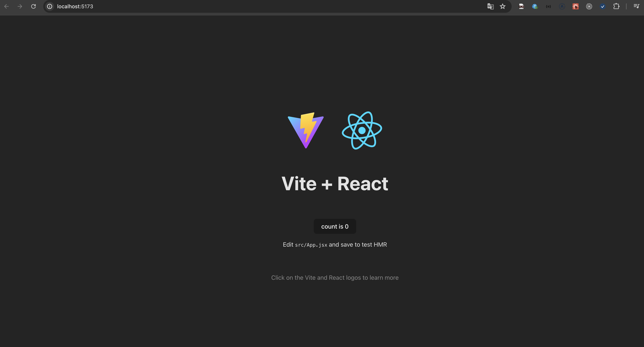View site information icon beside URL
644x347 pixels.
pyautogui.click(x=50, y=7)
